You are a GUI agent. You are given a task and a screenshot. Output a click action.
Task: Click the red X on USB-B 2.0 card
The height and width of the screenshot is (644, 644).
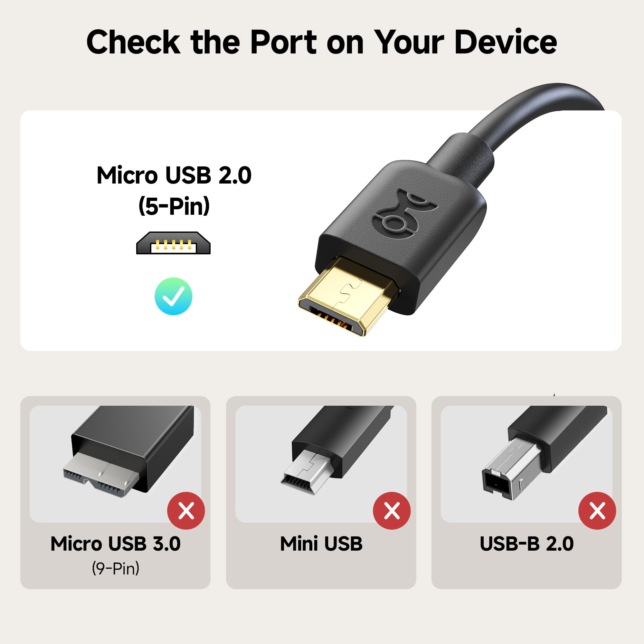(597, 511)
